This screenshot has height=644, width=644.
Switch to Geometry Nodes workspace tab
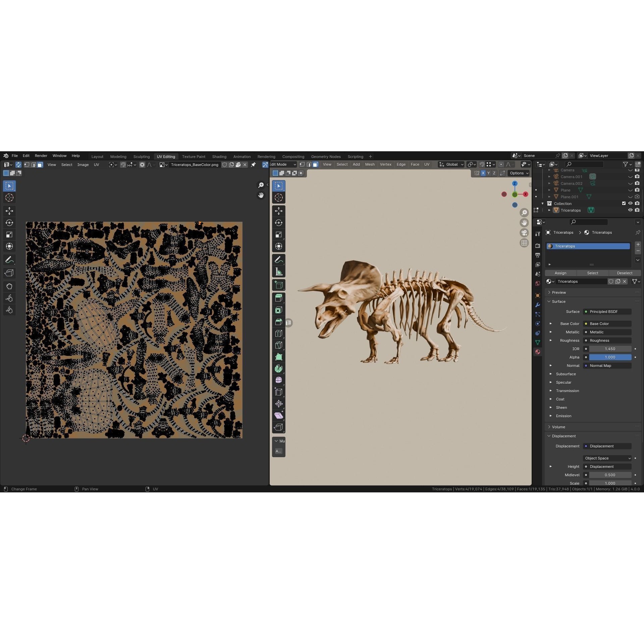click(326, 157)
